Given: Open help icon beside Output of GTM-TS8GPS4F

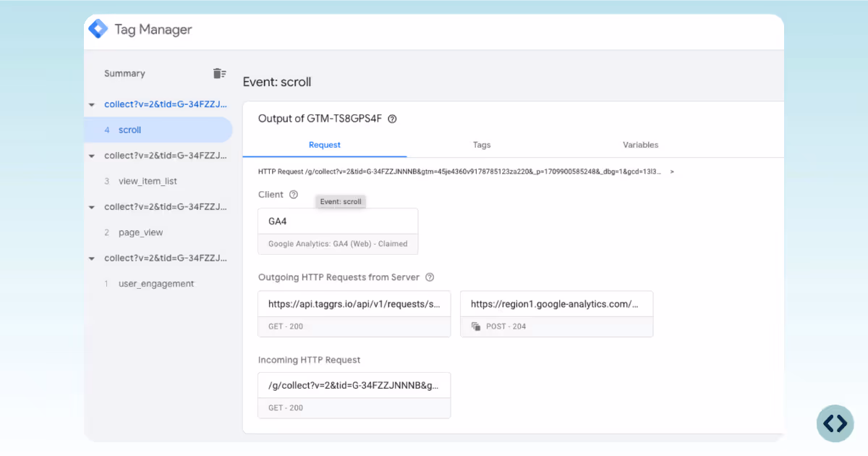Looking at the screenshot, I should 392,119.
